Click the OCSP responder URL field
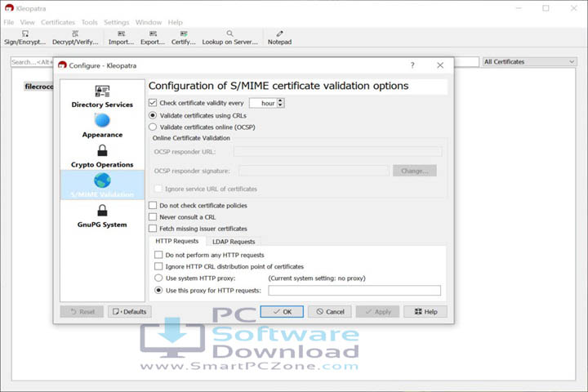588x392 pixels. coord(337,152)
